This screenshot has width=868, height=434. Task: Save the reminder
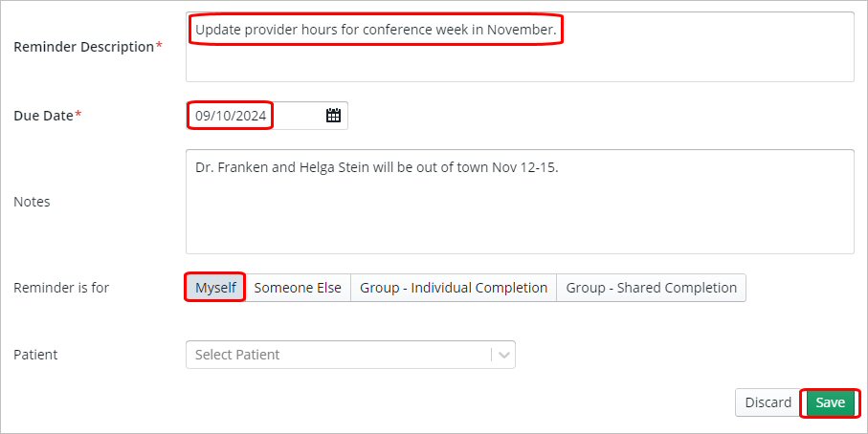click(x=830, y=402)
